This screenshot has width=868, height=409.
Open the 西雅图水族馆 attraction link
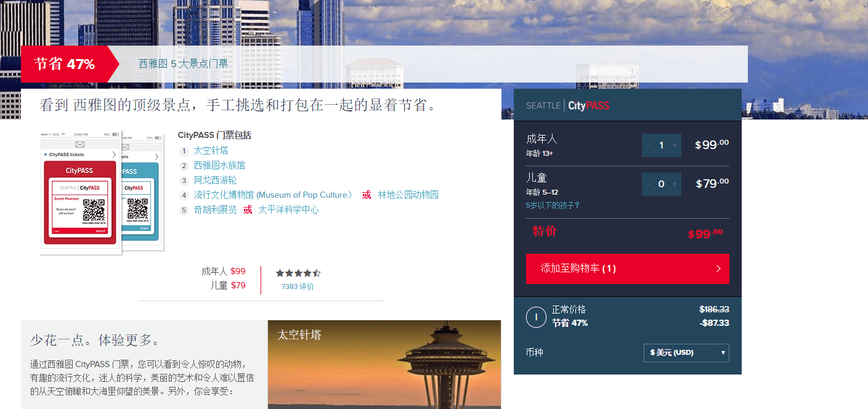(x=219, y=165)
